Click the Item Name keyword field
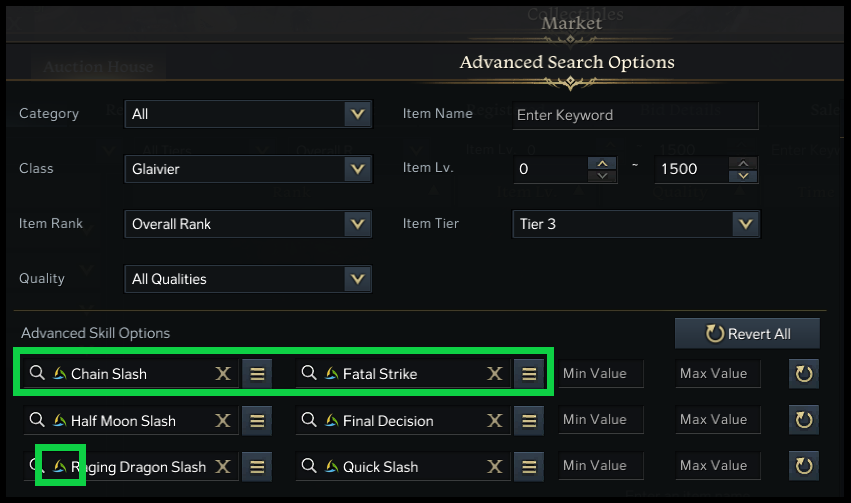The width and height of the screenshot is (851, 503). [635, 115]
